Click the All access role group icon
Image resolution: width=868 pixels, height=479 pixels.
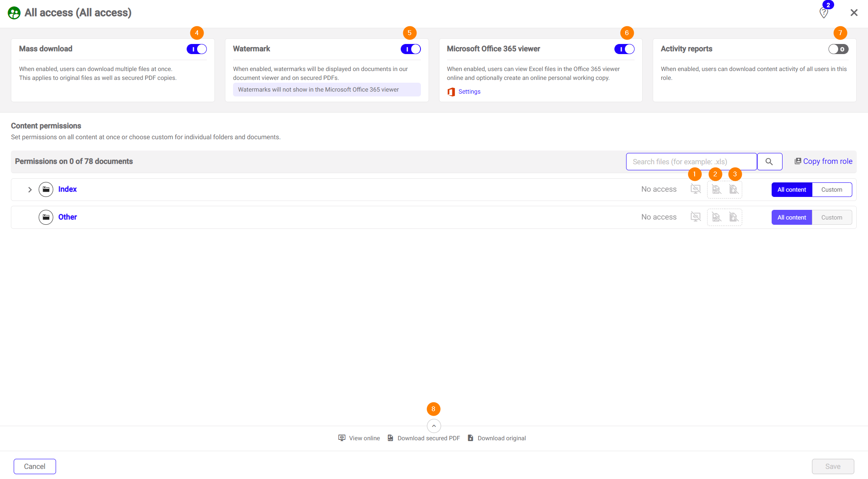(x=14, y=13)
